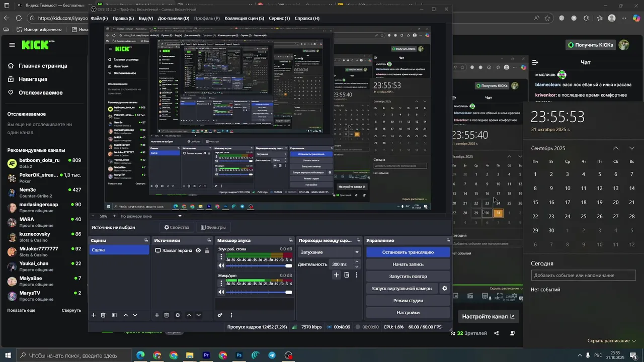The width and height of the screenshot is (644, 362).
Task: Enable Режим студии
Action: coord(408,301)
